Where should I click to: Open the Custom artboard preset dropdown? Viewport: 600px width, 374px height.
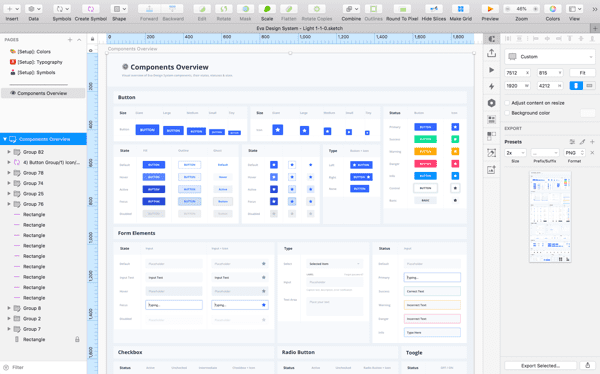550,57
